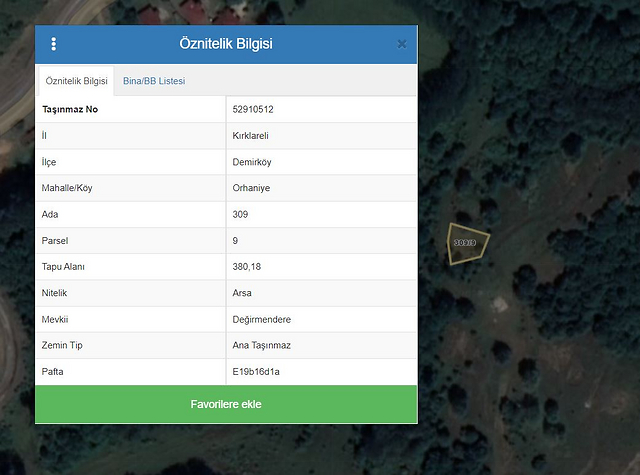This screenshot has height=475, width=640.
Task: Click the Tapu Alanı value 380,18
Action: click(x=247, y=267)
